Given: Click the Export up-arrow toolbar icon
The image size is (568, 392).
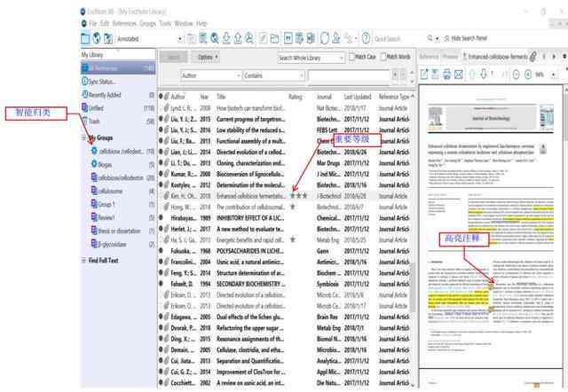Looking at the screenshot, I should tap(238, 38).
